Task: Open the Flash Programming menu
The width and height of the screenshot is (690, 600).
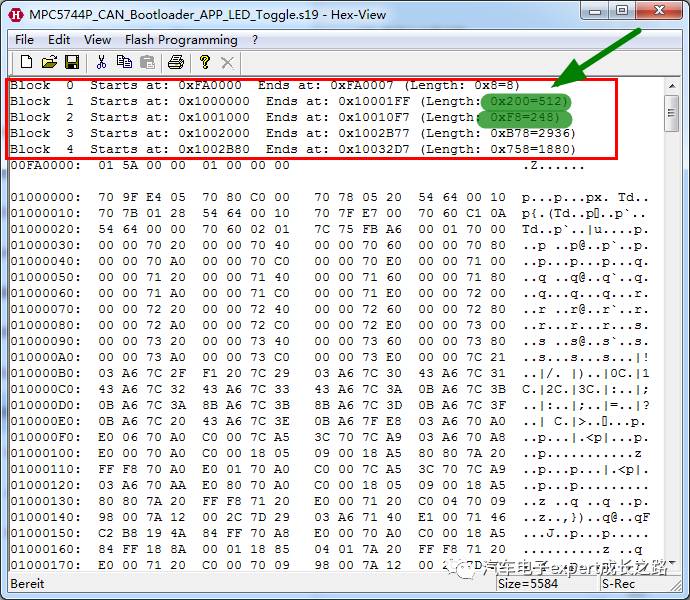Action: tap(181, 40)
